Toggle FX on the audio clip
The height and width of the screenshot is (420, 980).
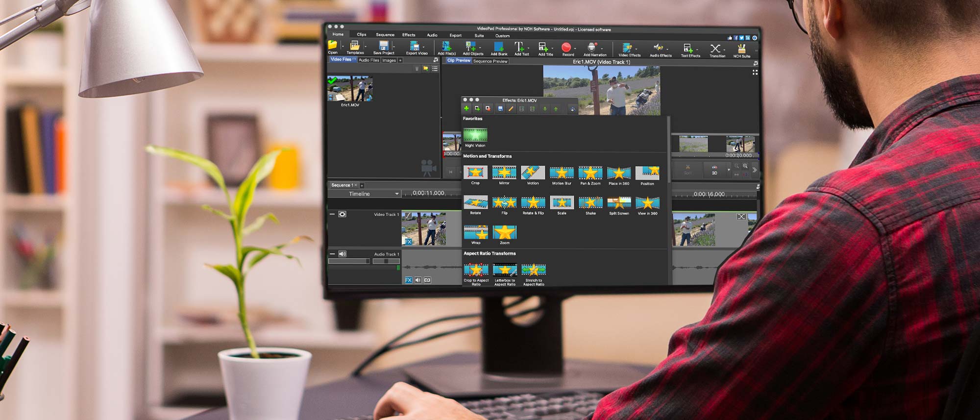(x=409, y=280)
